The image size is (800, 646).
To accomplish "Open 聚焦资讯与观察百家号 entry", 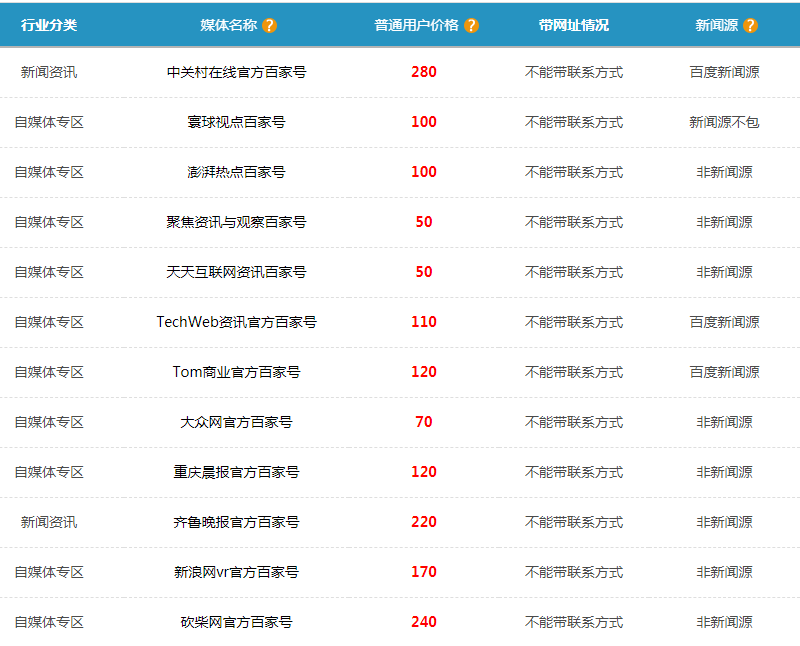I will point(236,222).
